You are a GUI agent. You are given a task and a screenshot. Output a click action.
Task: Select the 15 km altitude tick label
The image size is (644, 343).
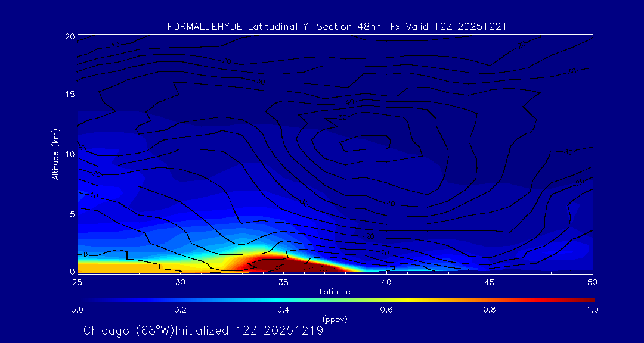(69, 95)
